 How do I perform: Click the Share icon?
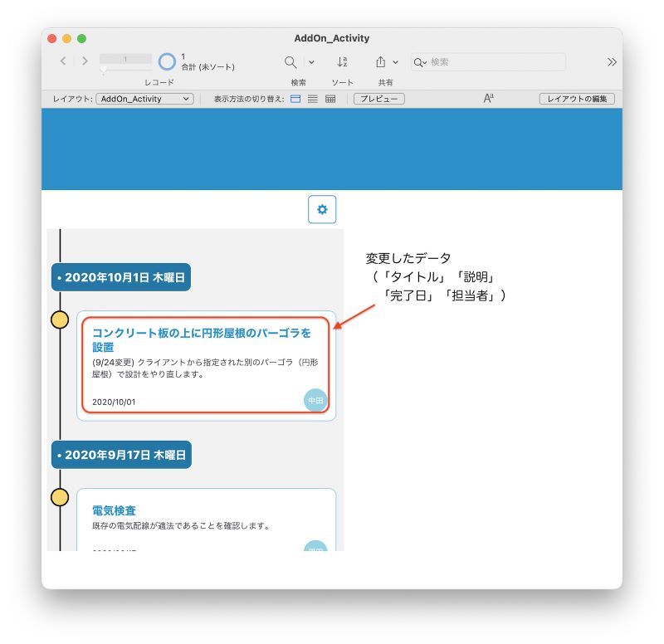(x=381, y=62)
